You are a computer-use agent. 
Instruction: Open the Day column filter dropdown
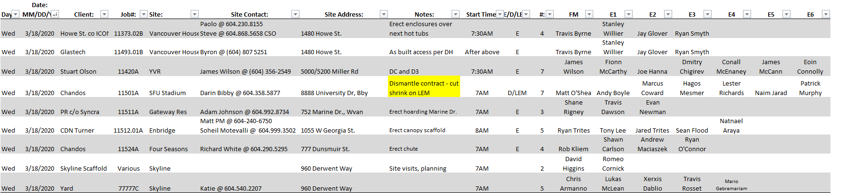click(16, 14)
